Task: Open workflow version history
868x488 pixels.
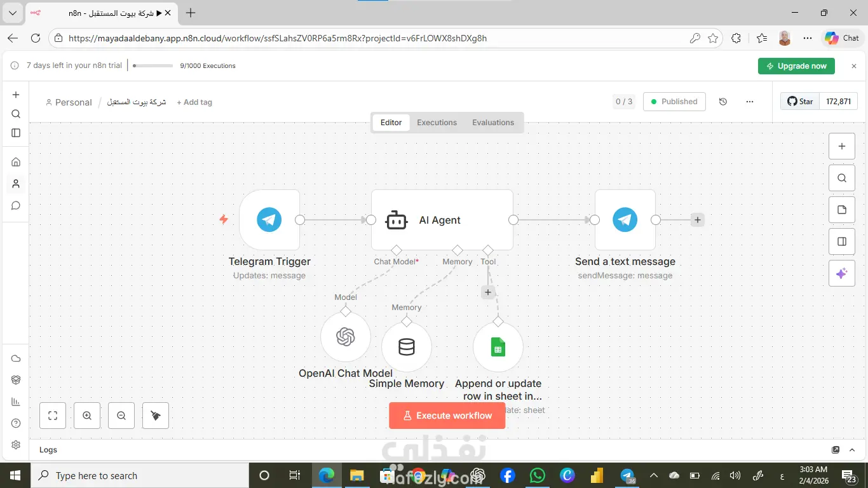Action: click(x=722, y=102)
